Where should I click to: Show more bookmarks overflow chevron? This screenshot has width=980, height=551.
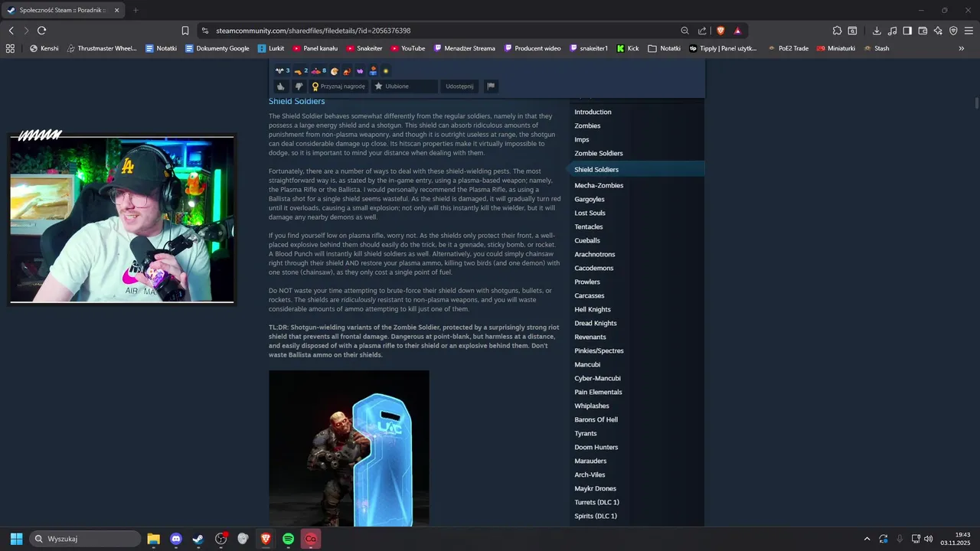tap(962, 48)
